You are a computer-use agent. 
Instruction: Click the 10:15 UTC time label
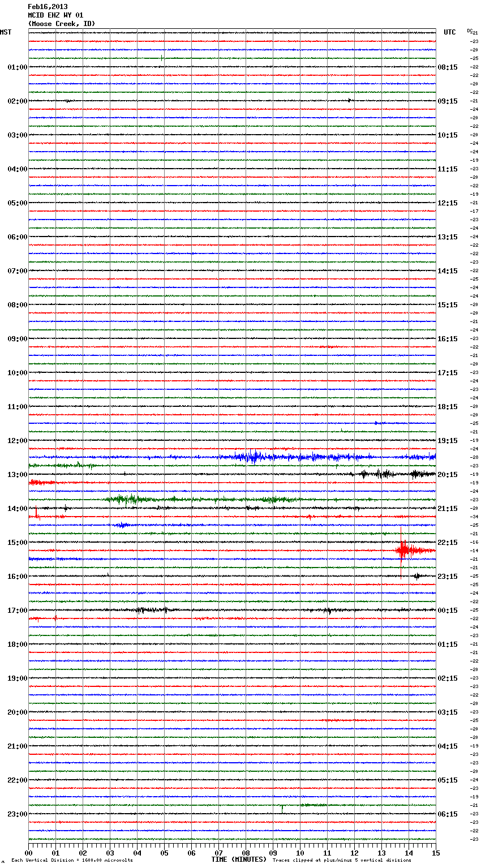coord(448,135)
